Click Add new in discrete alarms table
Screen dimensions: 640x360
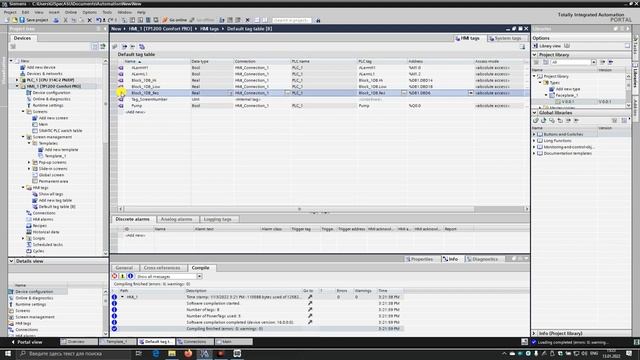point(135,236)
